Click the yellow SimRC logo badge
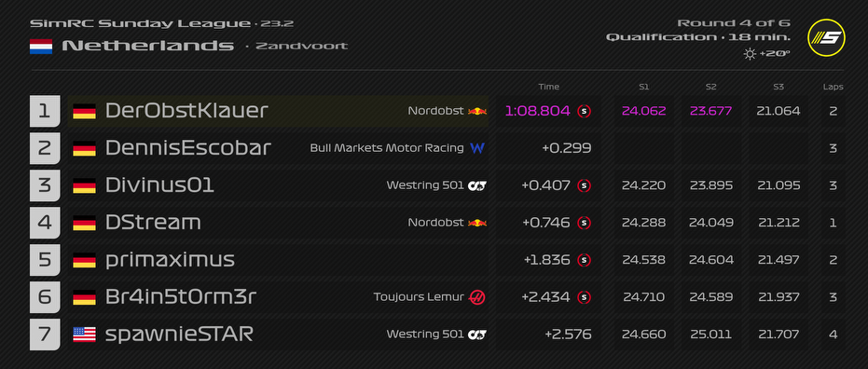 point(825,37)
